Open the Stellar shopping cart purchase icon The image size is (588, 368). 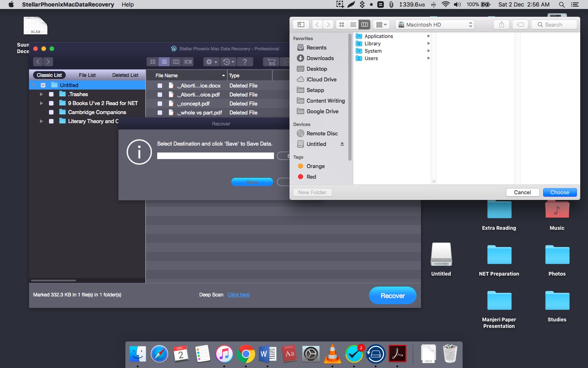(271, 62)
